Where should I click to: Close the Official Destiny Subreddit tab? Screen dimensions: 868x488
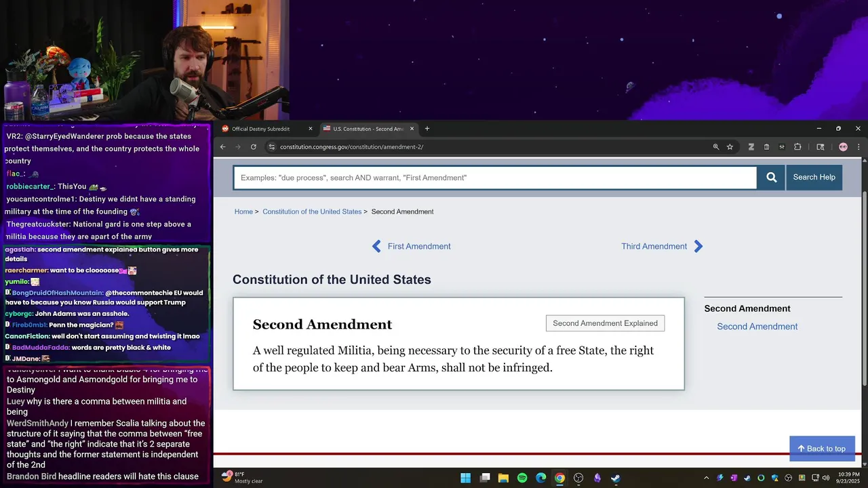coord(311,129)
